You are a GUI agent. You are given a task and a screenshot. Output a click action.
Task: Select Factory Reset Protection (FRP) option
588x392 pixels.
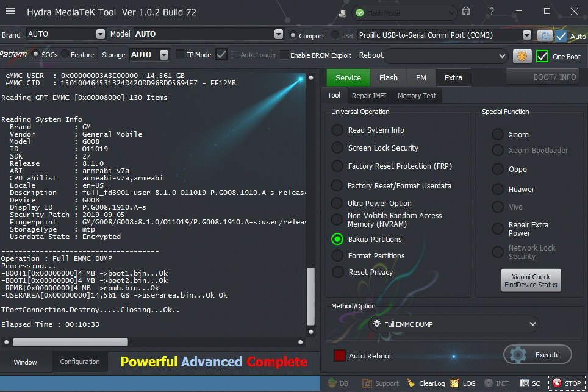point(337,166)
